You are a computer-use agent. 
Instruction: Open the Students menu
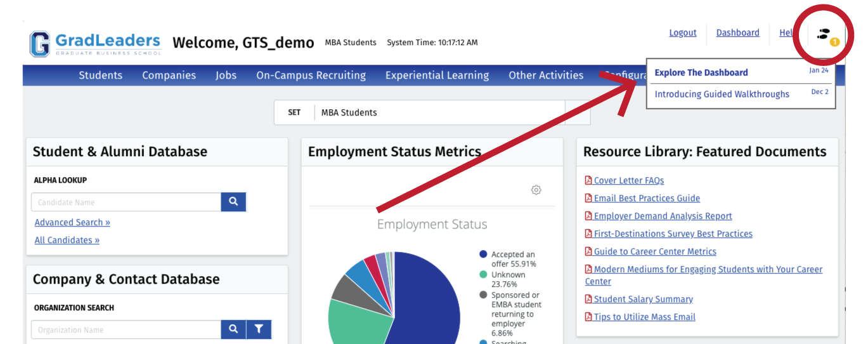pos(100,76)
